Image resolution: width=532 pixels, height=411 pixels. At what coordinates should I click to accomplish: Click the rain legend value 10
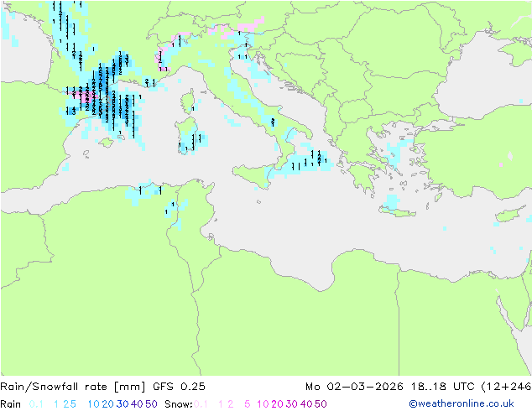(94, 404)
